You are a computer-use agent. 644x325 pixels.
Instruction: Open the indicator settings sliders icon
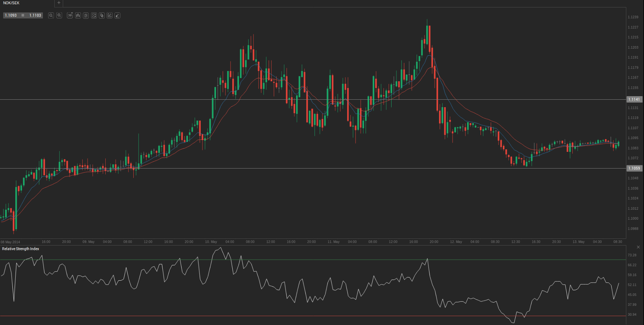(86, 16)
